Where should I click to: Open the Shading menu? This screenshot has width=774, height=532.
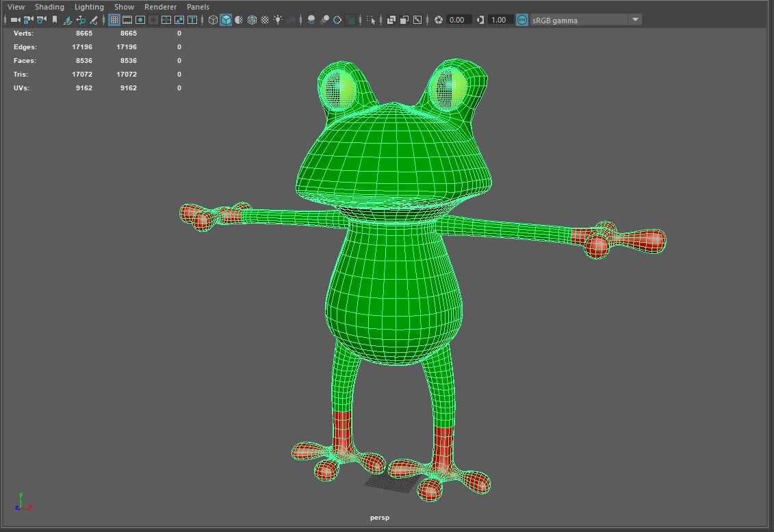[x=49, y=6]
